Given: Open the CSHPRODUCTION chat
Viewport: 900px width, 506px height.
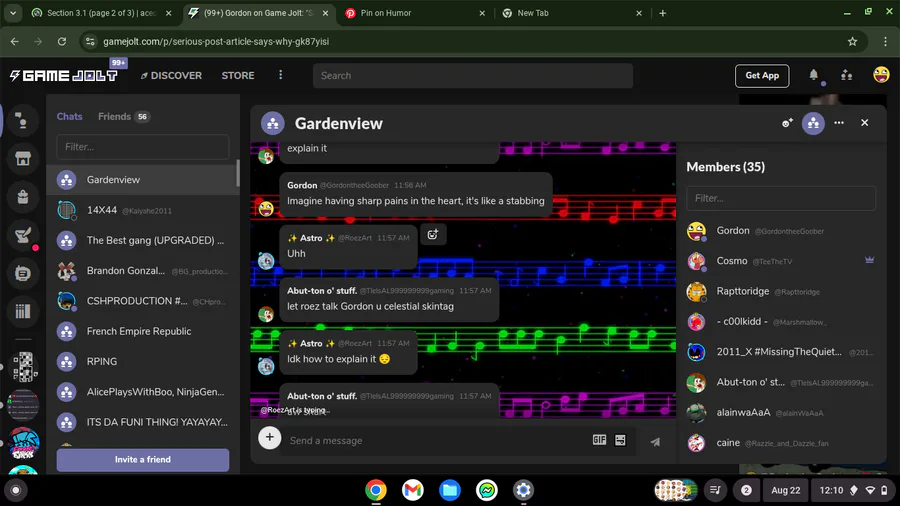Looking at the screenshot, I should click(142, 301).
